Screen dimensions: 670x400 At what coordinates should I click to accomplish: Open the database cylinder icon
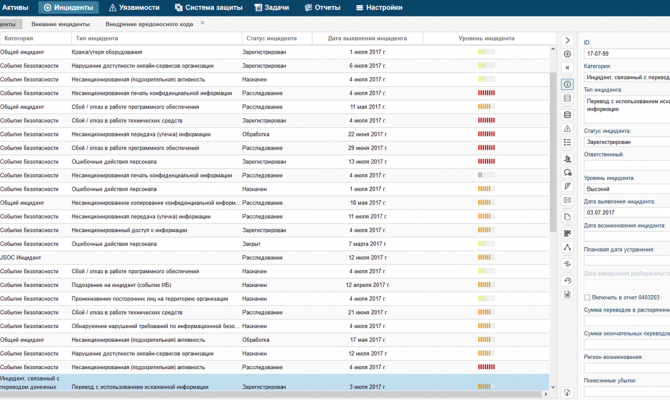pos(567,115)
